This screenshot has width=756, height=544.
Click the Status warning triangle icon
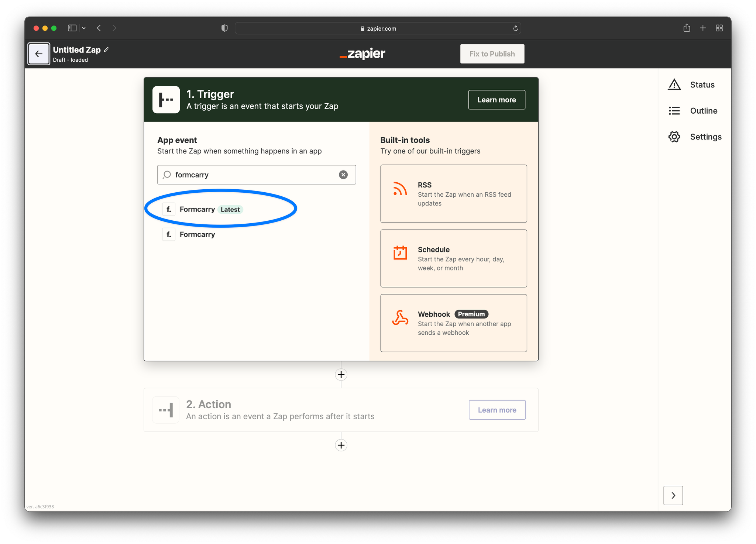pyautogui.click(x=674, y=85)
